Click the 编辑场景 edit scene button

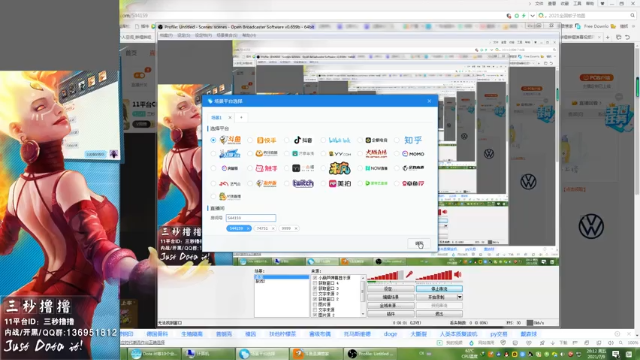pyautogui.click(x=391, y=297)
